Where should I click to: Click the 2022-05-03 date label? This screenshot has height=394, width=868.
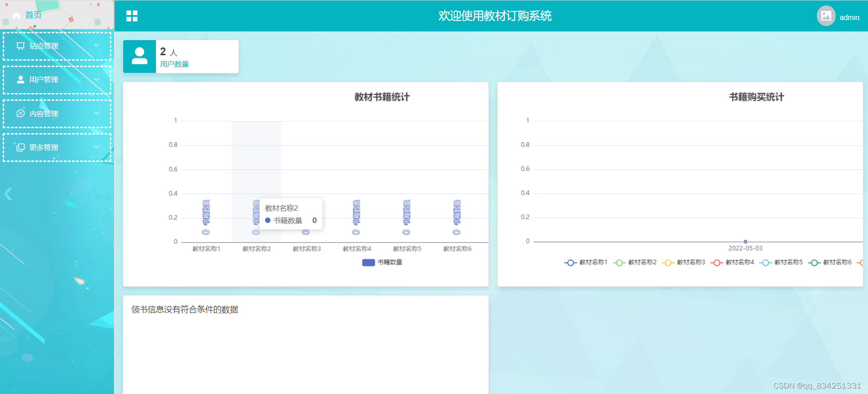(x=745, y=249)
